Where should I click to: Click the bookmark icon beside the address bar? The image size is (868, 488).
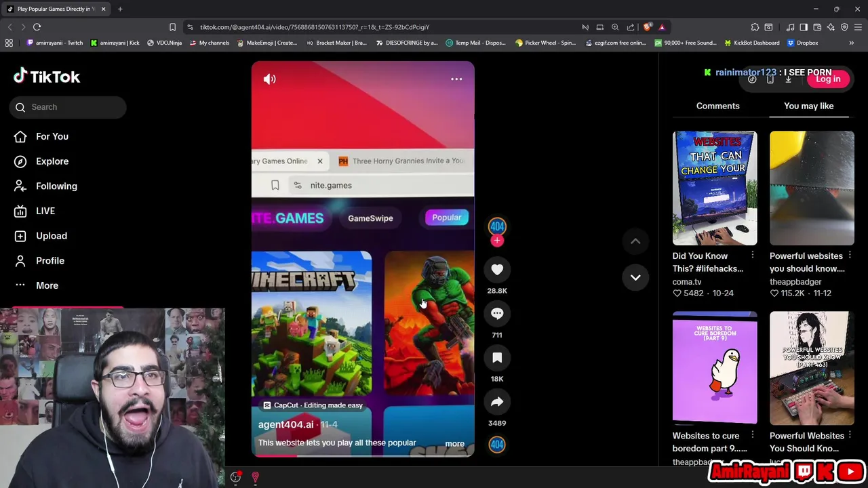pyautogui.click(x=172, y=27)
